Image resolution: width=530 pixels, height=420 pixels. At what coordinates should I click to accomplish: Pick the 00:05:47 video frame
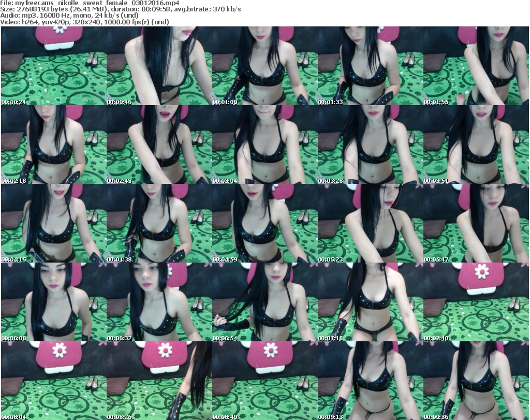(x=476, y=223)
